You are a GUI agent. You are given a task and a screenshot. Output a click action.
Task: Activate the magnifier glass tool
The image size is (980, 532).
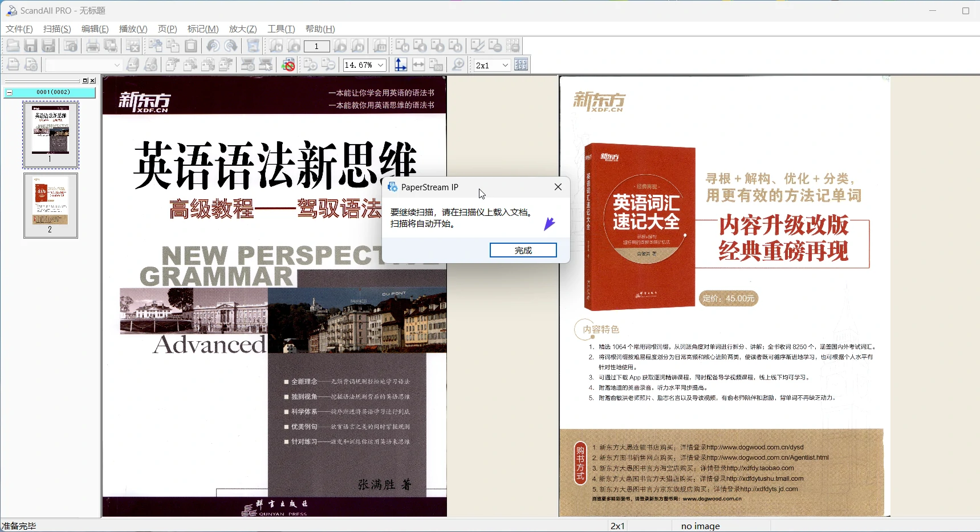pos(458,65)
